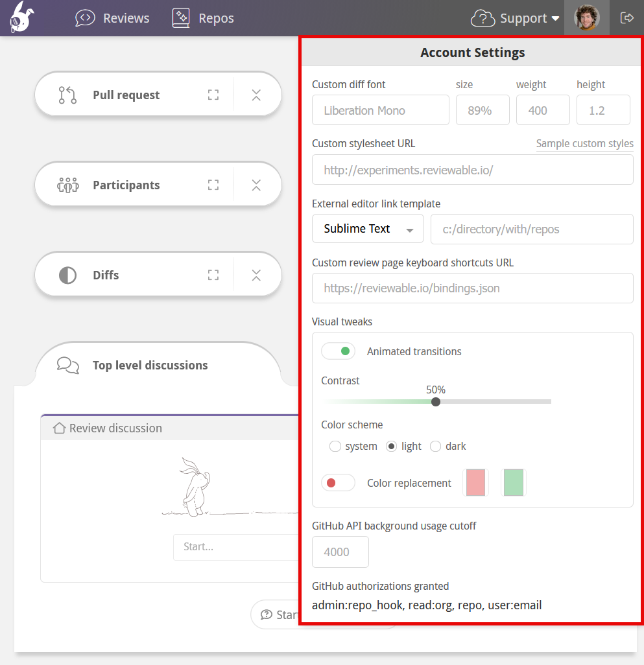The width and height of the screenshot is (644, 665).
Task: Click the Top level discussions chat icon
Action: click(x=67, y=365)
